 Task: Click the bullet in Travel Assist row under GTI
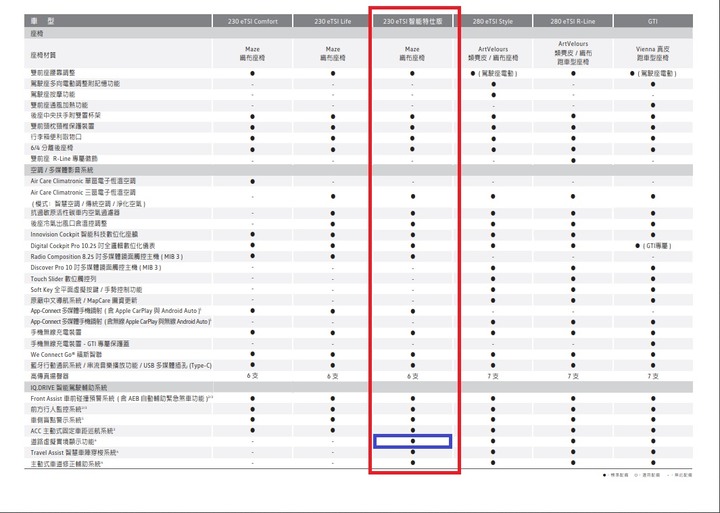(x=653, y=452)
